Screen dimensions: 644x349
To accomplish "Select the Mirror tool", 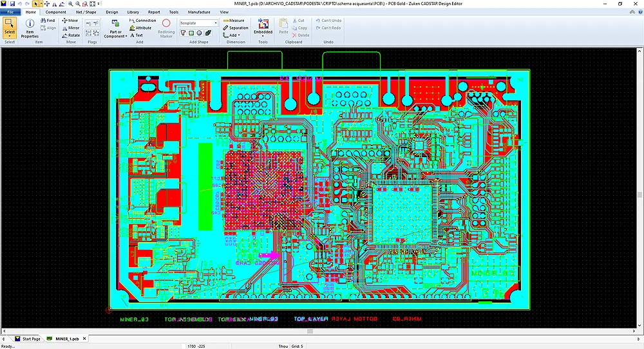I will (71, 28).
